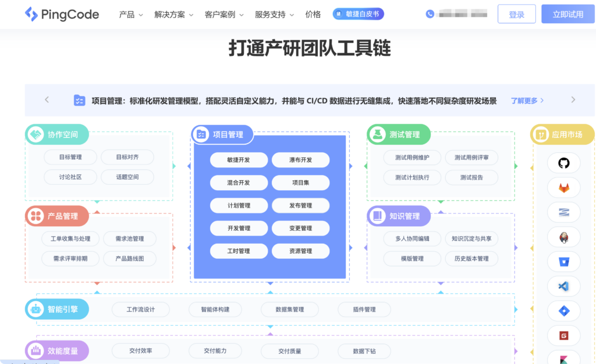Select the 测试管理 flask icon

pos(377,134)
